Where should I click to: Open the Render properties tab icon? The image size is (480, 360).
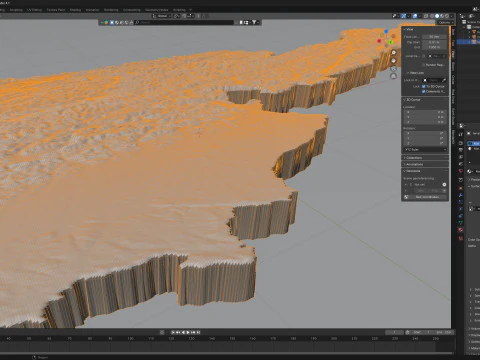(x=461, y=143)
